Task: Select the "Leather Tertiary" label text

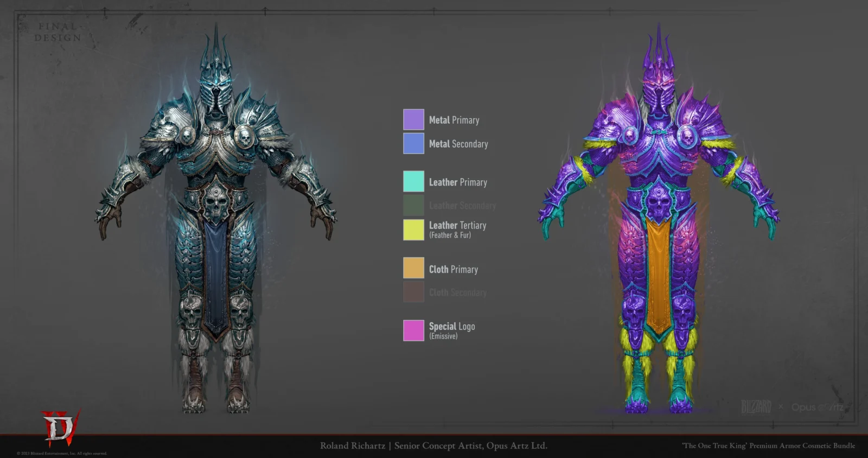Action: point(457,225)
